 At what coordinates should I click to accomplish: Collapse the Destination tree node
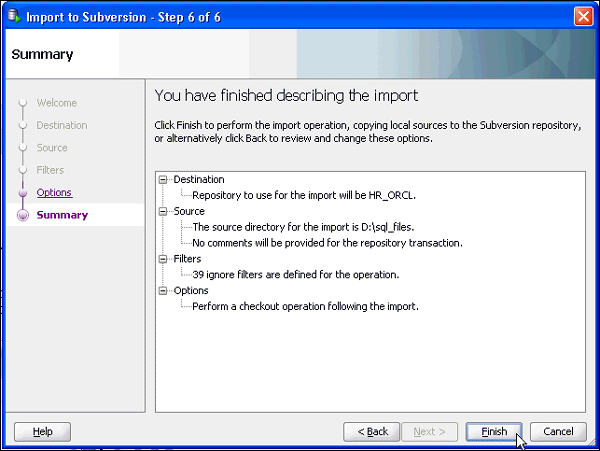point(163,180)
